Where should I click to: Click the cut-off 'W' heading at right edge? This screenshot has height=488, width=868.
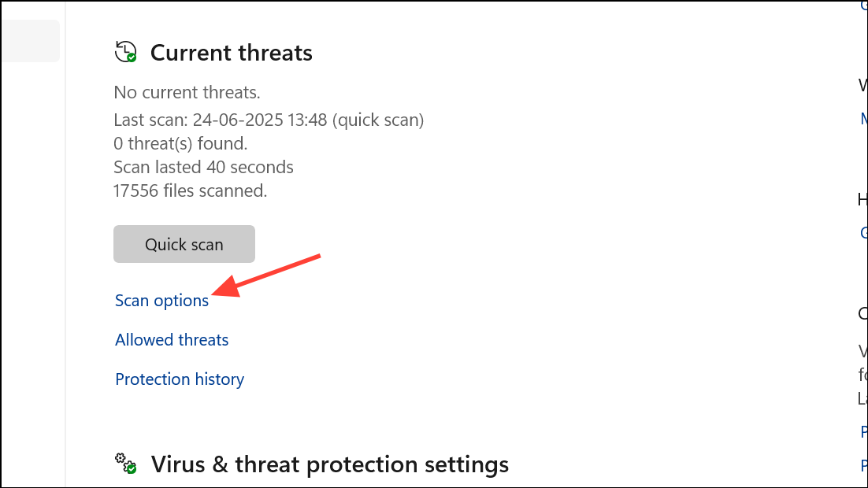(863, 85)
